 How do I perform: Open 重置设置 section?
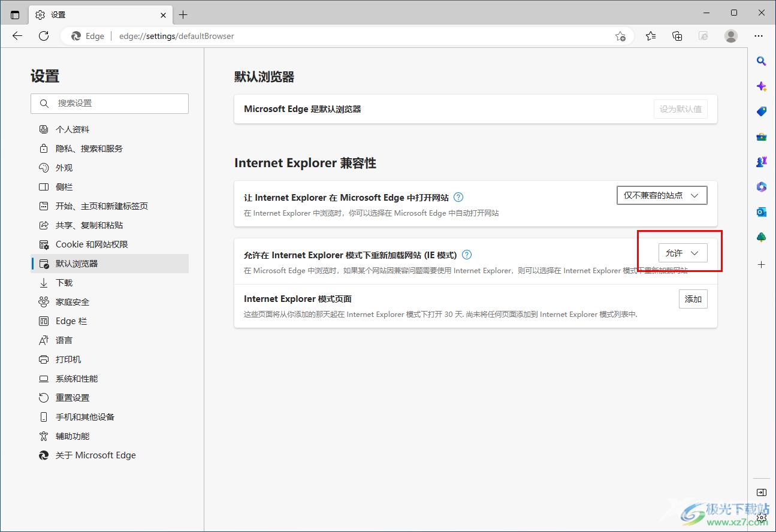click(x=110, y=398)
